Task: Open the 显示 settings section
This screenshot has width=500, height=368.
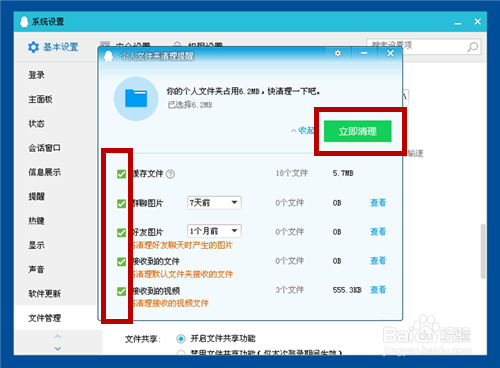Action: [36, 245]
